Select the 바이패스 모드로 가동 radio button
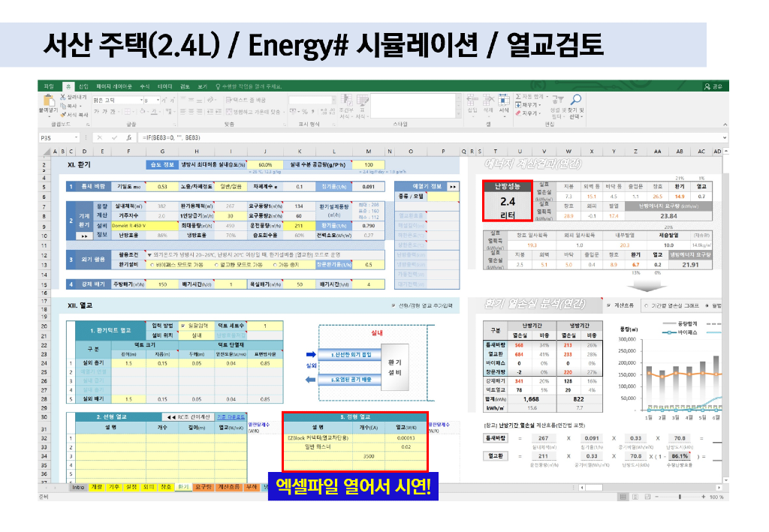This screenshot has width=769, height=532. click(x=153, y=264)
